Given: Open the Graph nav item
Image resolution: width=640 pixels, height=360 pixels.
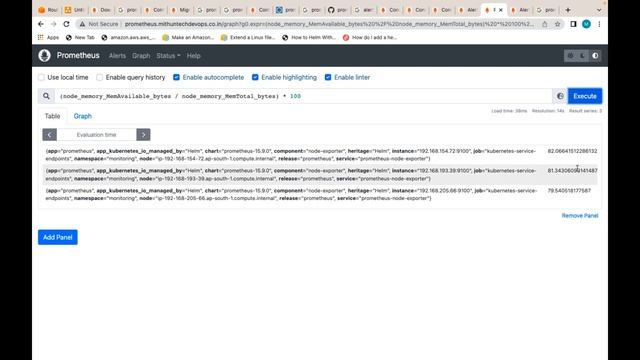Looking at the screenshot, I should pos(141,56).
